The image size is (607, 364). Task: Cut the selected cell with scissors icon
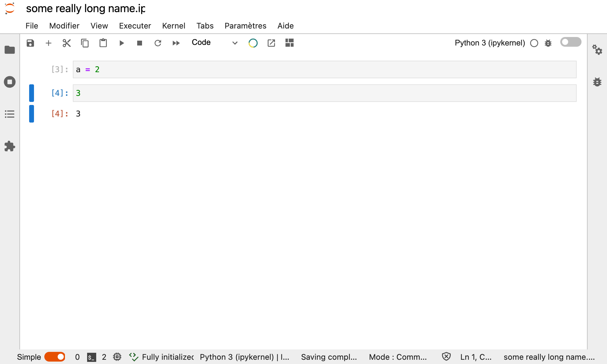pos(67,43)
